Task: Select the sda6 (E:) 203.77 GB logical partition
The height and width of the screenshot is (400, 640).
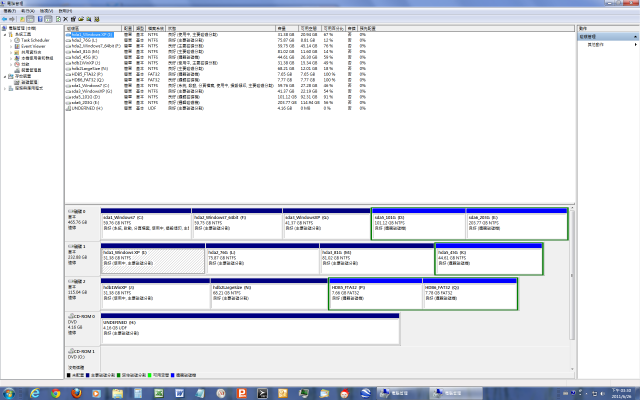Action: (517, 226)
